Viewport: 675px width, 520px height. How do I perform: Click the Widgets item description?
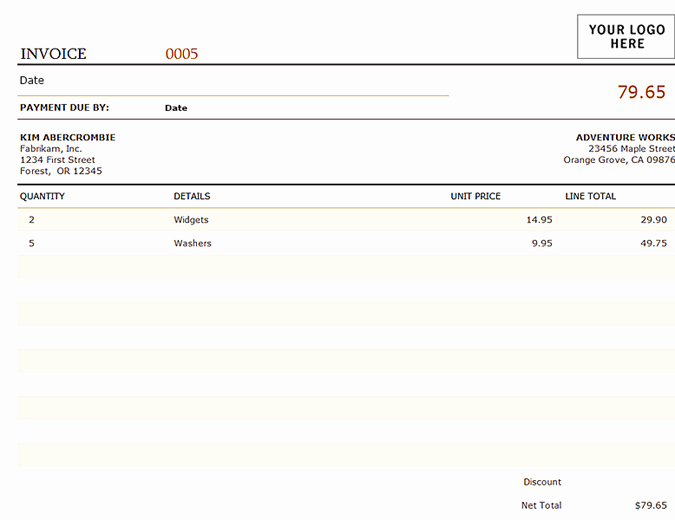(191, 220)
